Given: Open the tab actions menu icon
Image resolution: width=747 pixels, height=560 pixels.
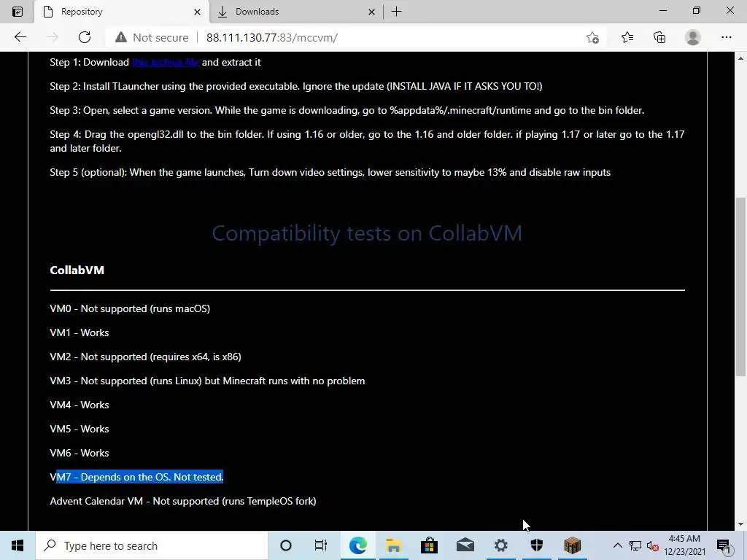Looking at the screenshot, I should click(18, 12).
